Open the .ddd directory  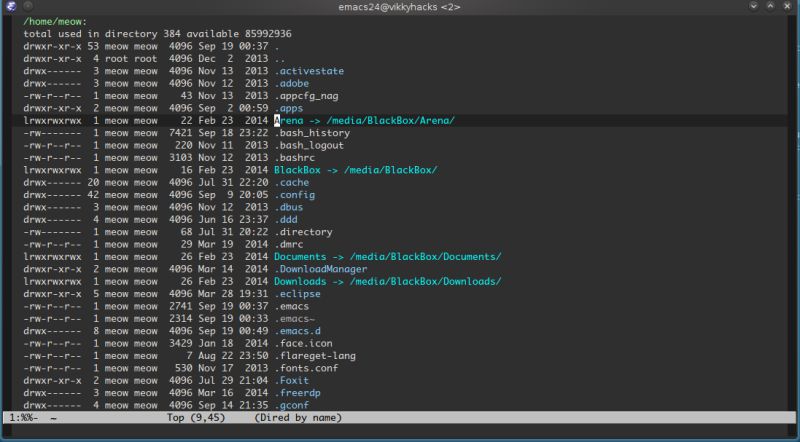(286, 219)
